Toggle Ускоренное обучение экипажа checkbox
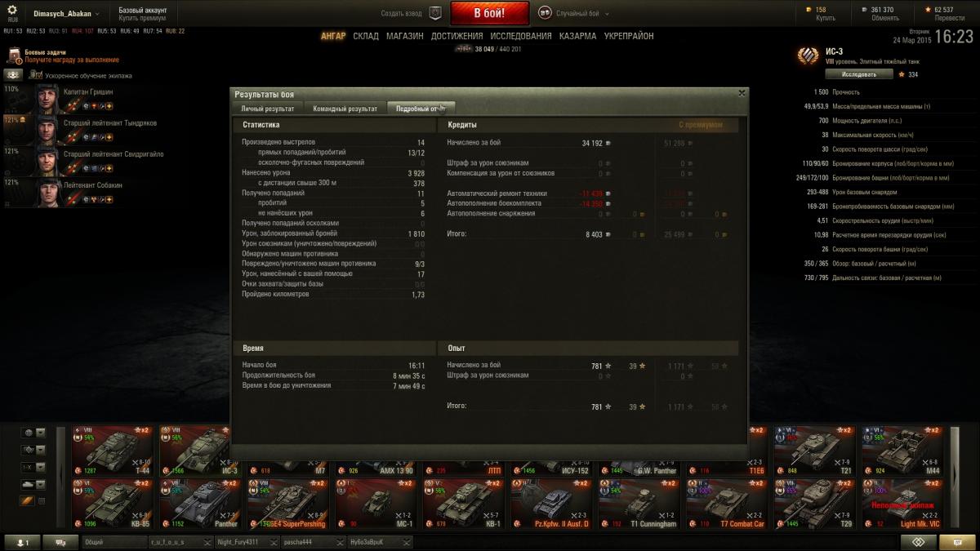This screenshot has height=551, width=980. point(37,75)
